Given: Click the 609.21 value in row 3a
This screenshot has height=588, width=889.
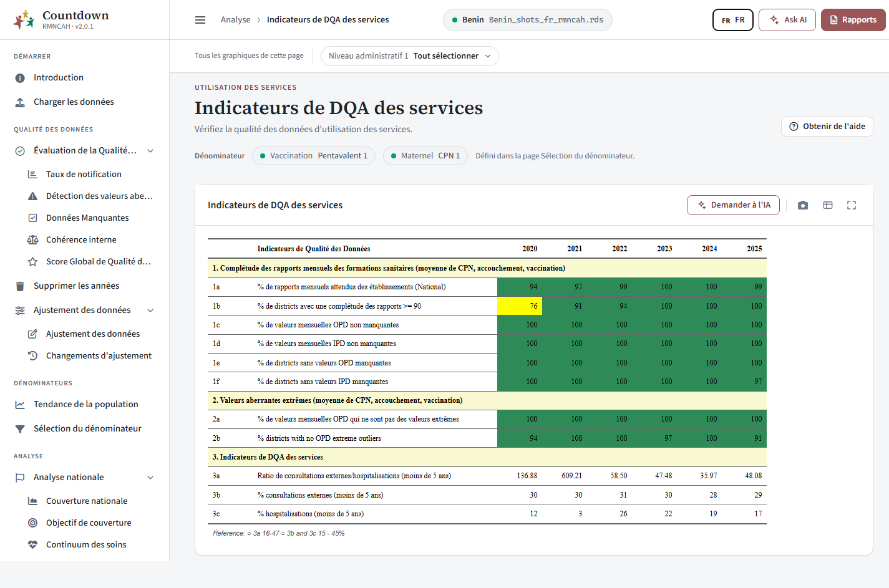Looking at the screenshot, I should pyautogui.click(x=571, y=476).
